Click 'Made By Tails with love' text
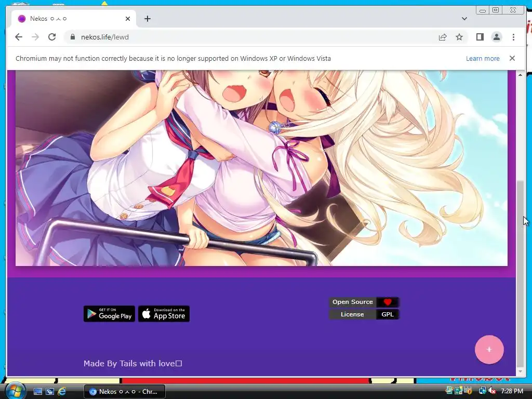The image size is (532, 399). [132, 363]
